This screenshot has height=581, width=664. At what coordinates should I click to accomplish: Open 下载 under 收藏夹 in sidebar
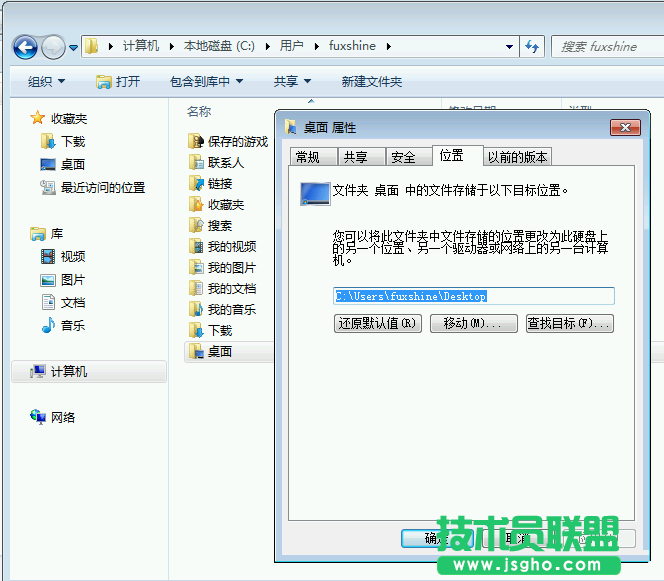(x=63, y=141)
